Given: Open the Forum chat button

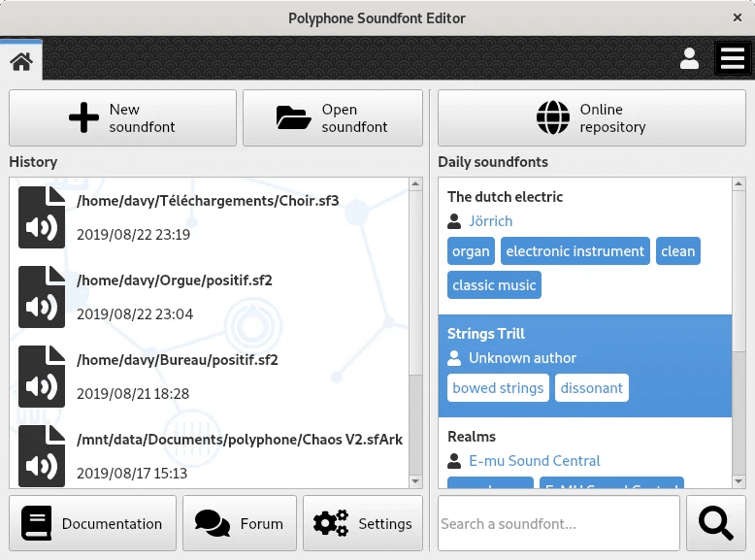Looking at the screenshot, I should [240, 523].
